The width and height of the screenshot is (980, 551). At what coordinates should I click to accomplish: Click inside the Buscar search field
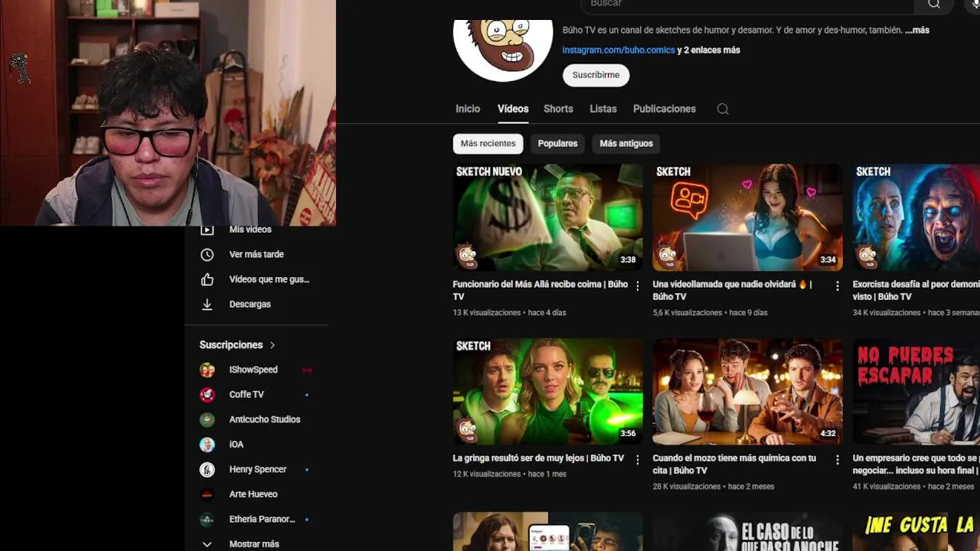pyautogui.click(x=746, y=4)
